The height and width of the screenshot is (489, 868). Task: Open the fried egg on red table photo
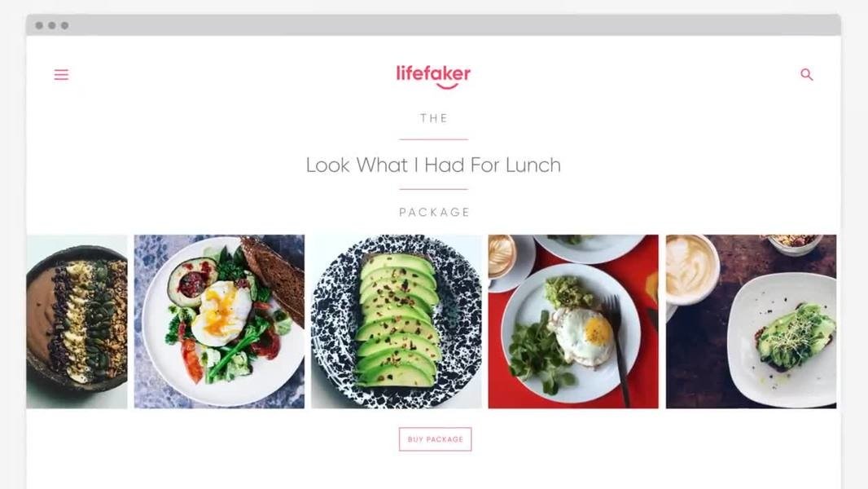click(573, 322)
